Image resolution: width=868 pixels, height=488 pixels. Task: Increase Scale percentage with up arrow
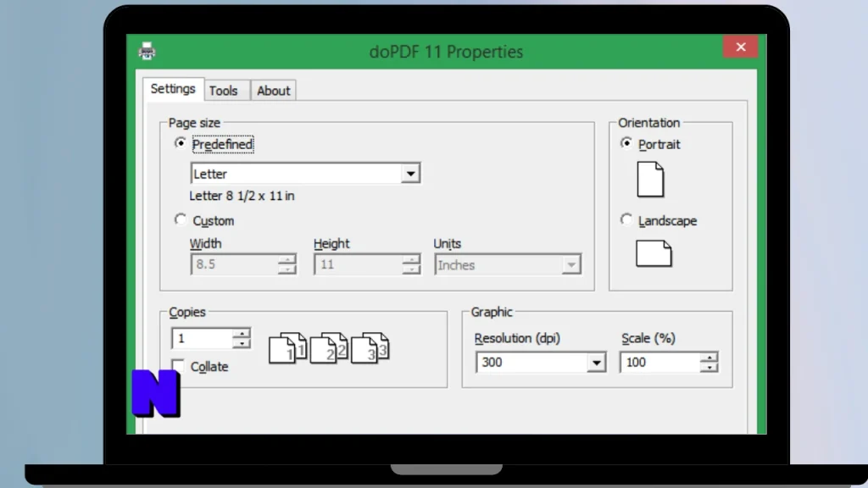(709, 358)
